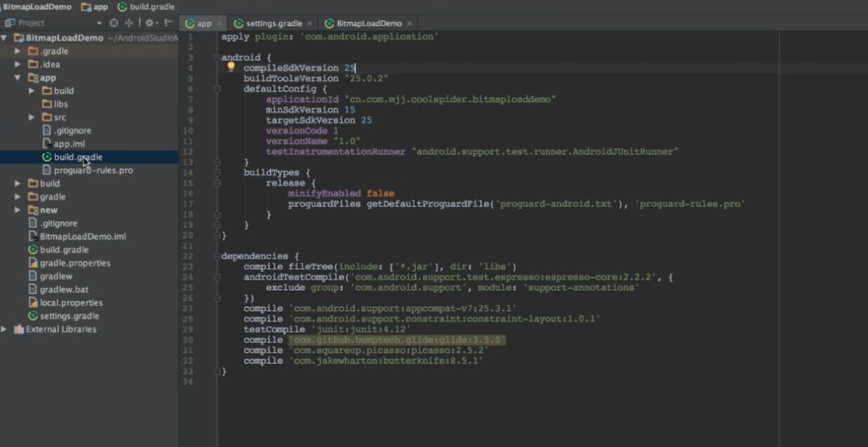This screenshot has width=868, height=447.
Task: Expand the .idea folder
Action: (x=18, y=64)
